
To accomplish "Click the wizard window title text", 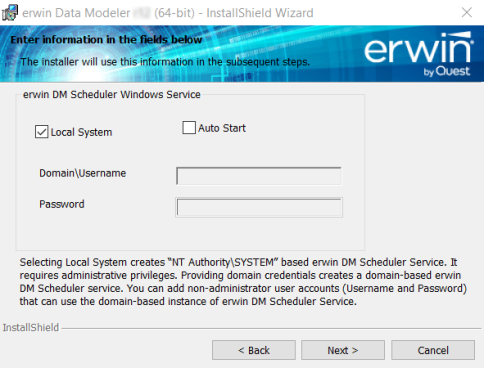I will coord(168,13).
